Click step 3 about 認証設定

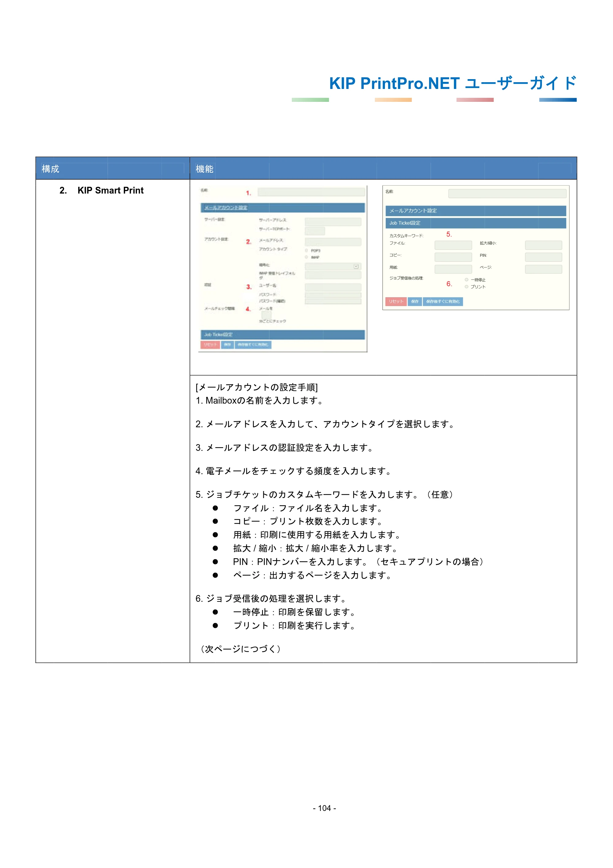coord(284,447)
